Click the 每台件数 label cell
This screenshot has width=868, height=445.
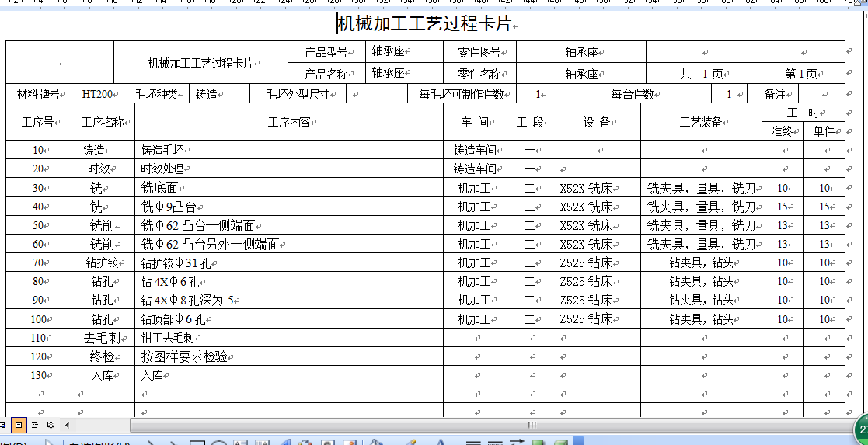632,94
